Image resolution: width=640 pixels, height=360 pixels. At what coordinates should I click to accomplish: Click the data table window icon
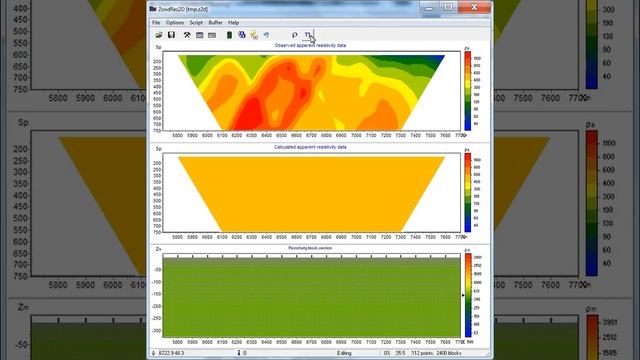200,35
